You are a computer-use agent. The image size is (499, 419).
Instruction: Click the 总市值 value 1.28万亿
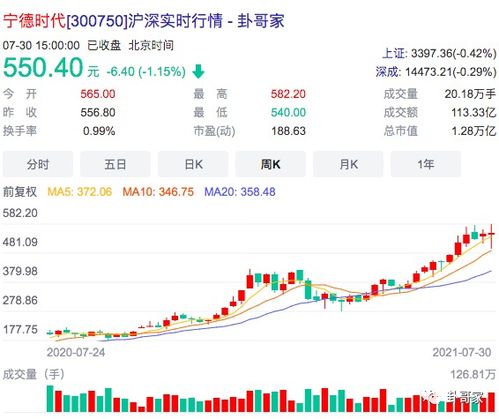pos(474,131)
